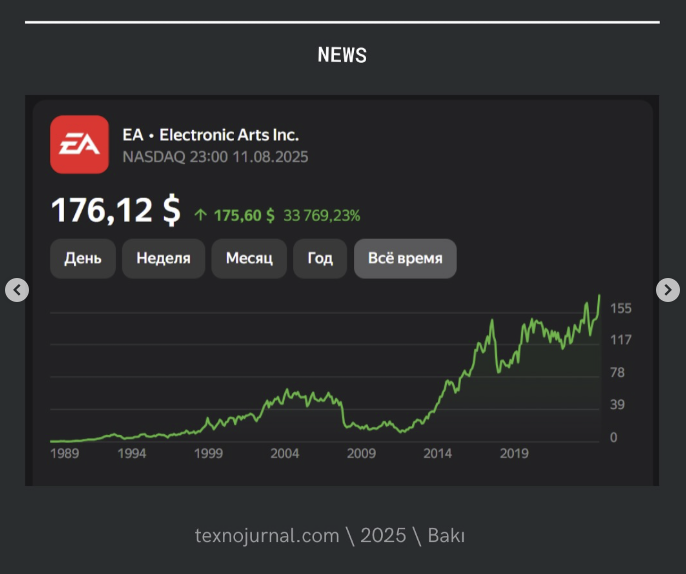Viewport: 686px width, 574px height.
Task: Go to the previous news slide
Action: click(17, 290)
